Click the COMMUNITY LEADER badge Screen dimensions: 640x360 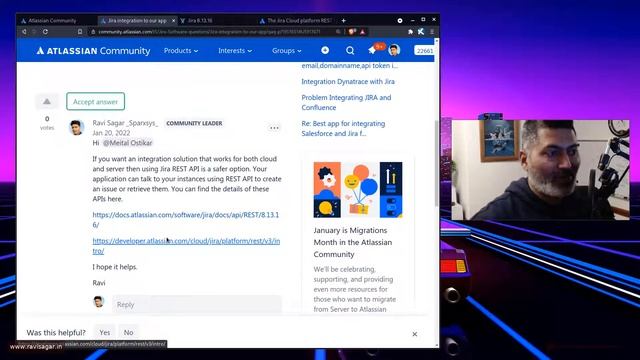194,123
